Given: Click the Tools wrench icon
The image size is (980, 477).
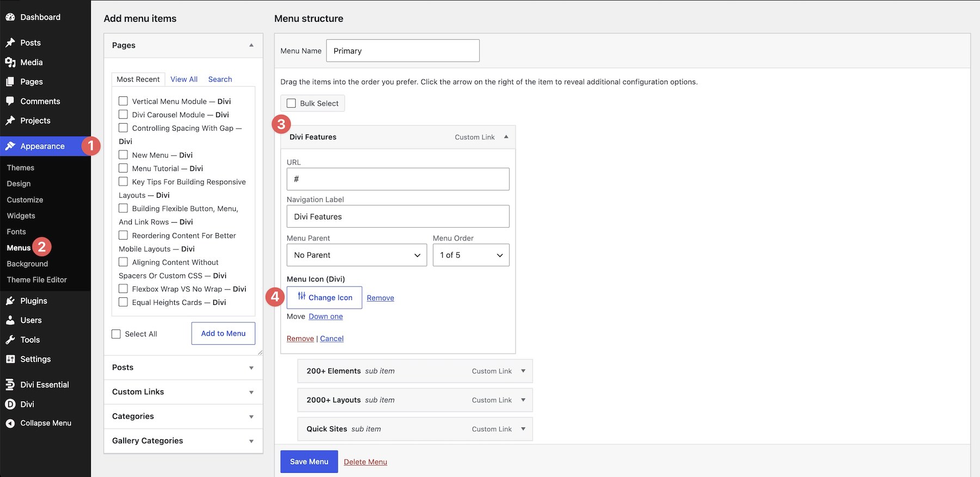Looking at the screenshot, I should (x=10, y=340).
